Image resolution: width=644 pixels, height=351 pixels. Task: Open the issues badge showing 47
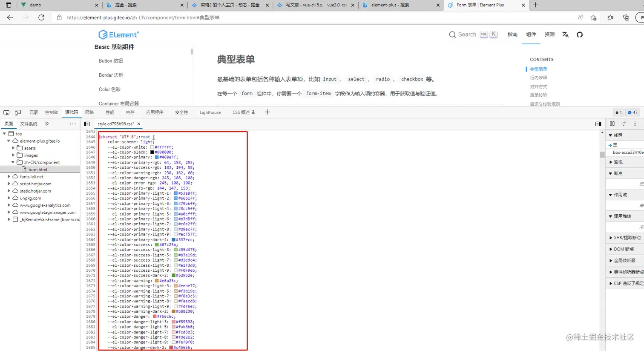[632, 112]
